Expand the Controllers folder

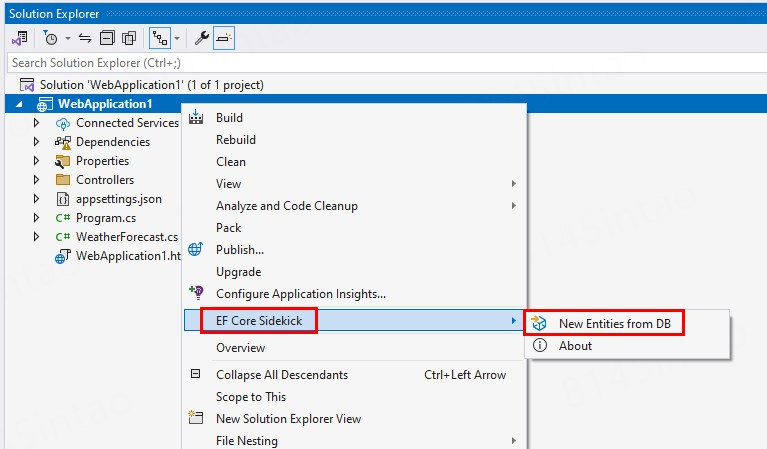pos(37,180)
